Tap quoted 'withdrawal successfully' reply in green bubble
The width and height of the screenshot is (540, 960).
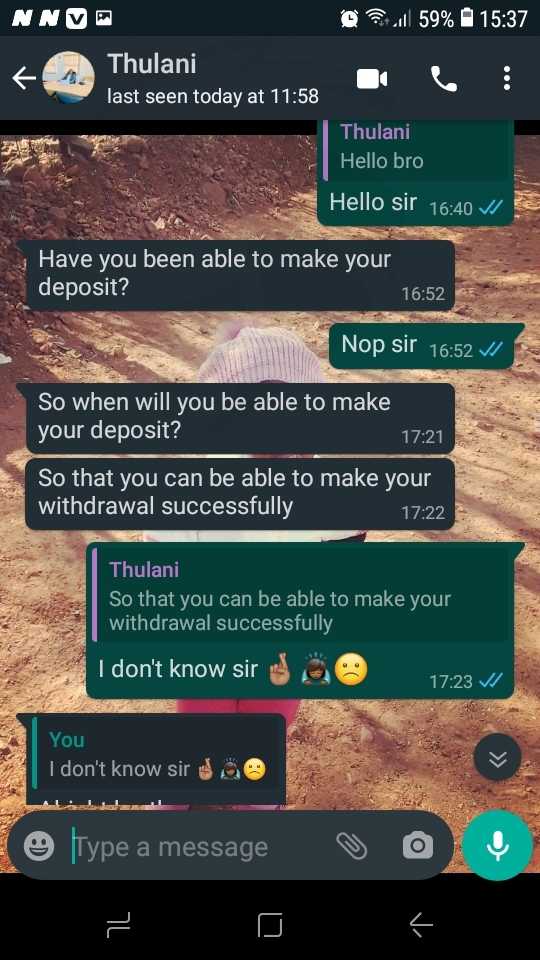(300, 596)
